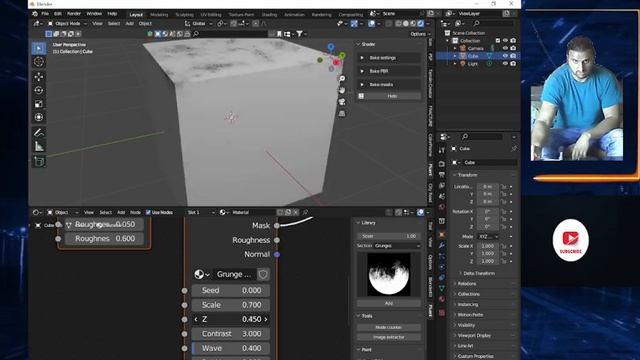Select the Annotate tool
640x360 pixels.
point(39,132)
